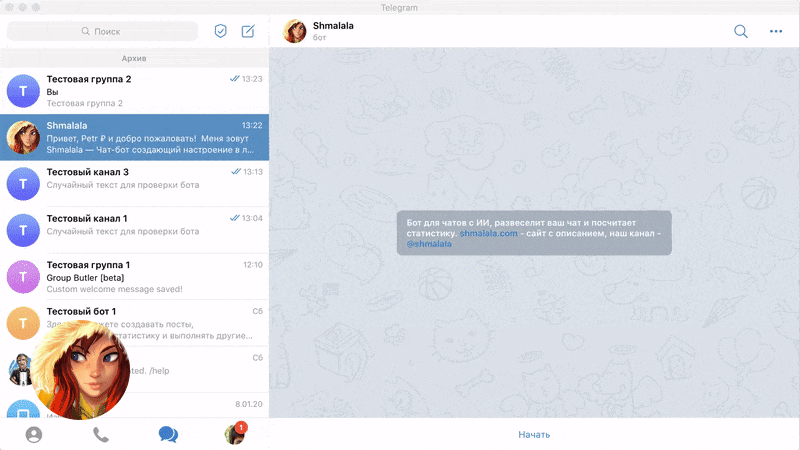
Task: Select the Shmalala chat in the list
Action: coord(134,137)
